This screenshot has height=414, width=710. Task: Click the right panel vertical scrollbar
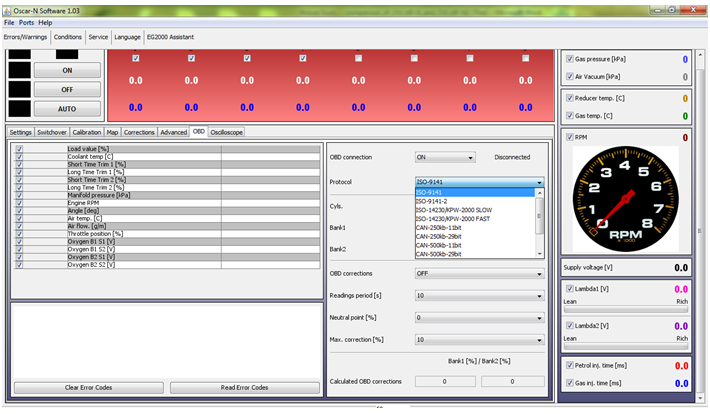(700, 226)
